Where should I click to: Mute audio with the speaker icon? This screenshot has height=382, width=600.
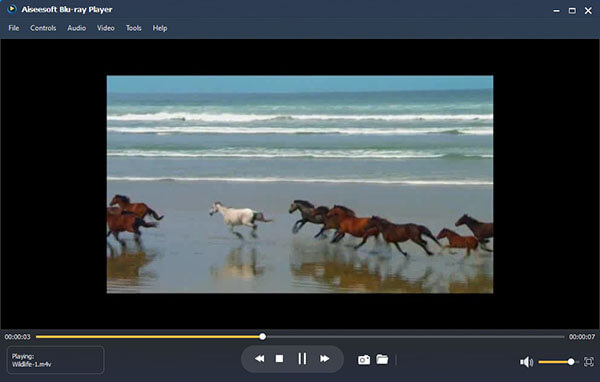click(x=526, y=362)
